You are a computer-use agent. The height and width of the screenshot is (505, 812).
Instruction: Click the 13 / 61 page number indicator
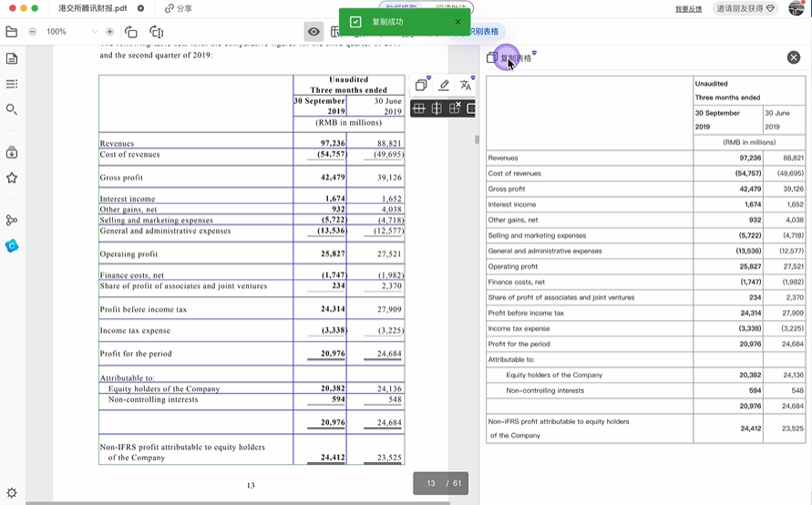click(441, 483)
